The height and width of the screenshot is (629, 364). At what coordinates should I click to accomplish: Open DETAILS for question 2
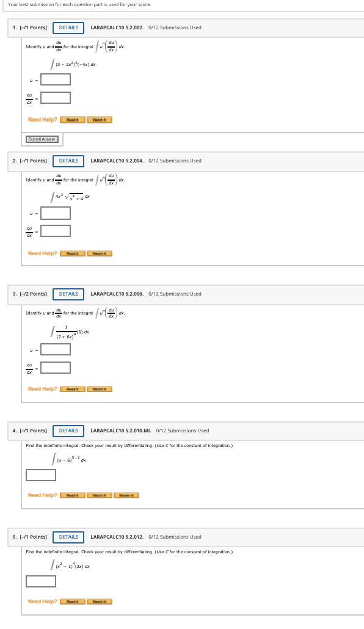click(68, 161)
